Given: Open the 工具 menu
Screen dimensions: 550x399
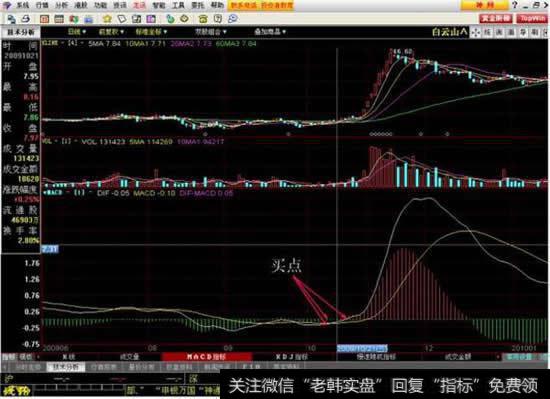Looking at the screenshot, I should (x=178, y=5).
